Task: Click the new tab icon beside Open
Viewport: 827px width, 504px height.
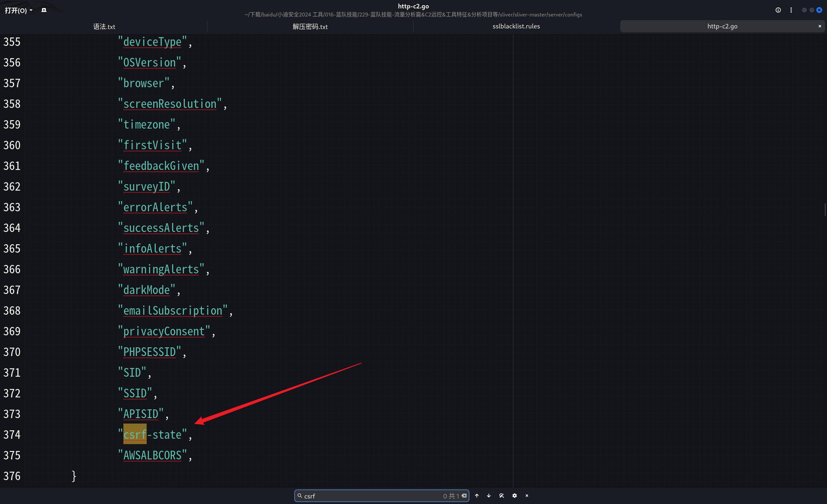Action: pos(44,10)
